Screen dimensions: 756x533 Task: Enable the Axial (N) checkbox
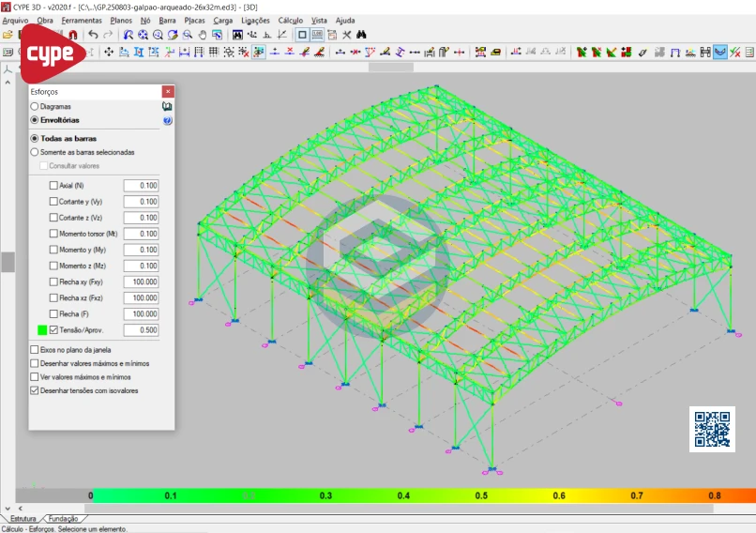tap(53, 186)
